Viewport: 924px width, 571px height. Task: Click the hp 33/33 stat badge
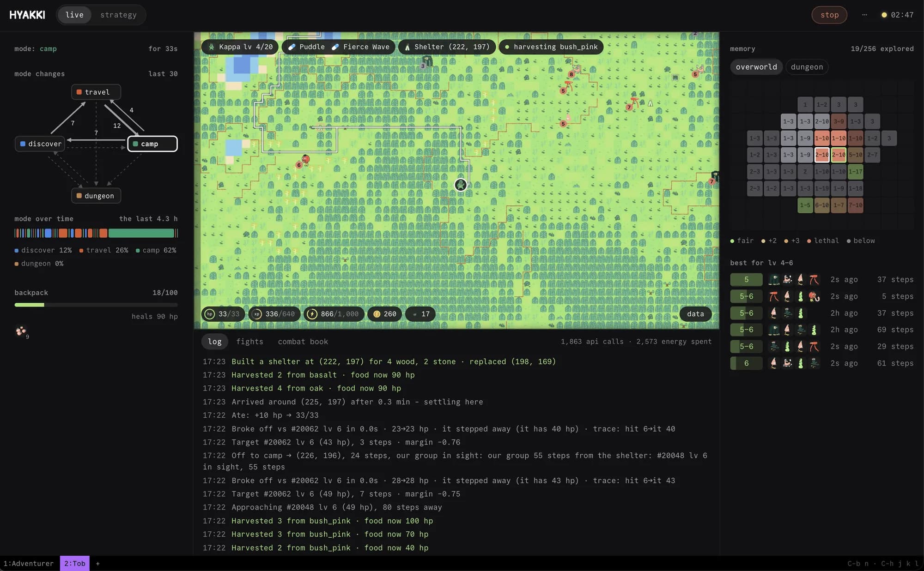(x=223, y=314)
